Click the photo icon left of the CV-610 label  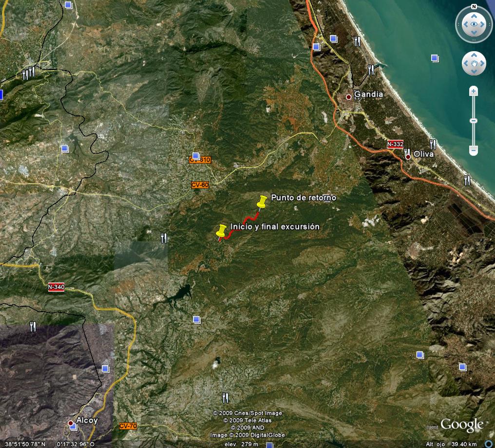coord(196,156)
